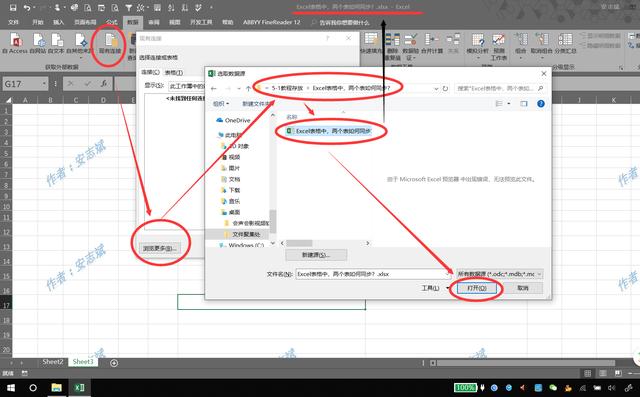Switch to the 视图 (View) ribbon tab

175,22
